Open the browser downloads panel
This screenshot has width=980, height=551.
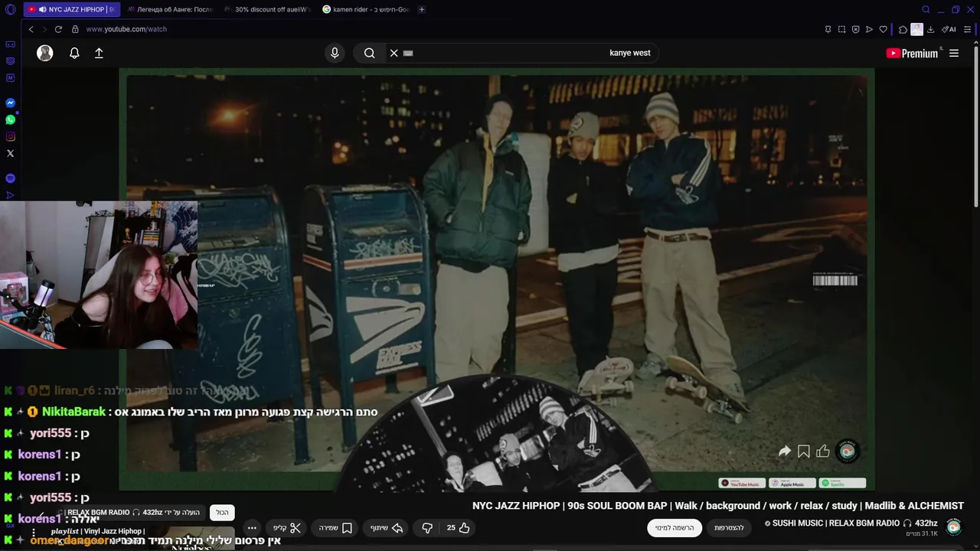pyautogui.click(x=930, y=29)
